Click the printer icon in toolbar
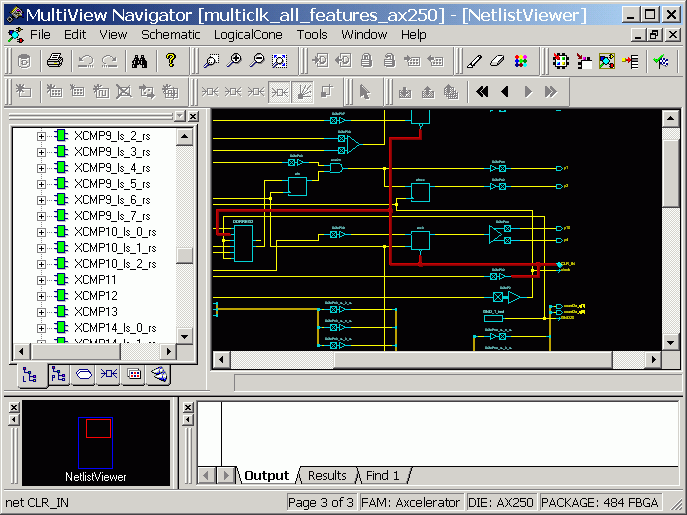The height and width of the screenshot is (515, 687). pyautogui.click(x=55, y=61)
